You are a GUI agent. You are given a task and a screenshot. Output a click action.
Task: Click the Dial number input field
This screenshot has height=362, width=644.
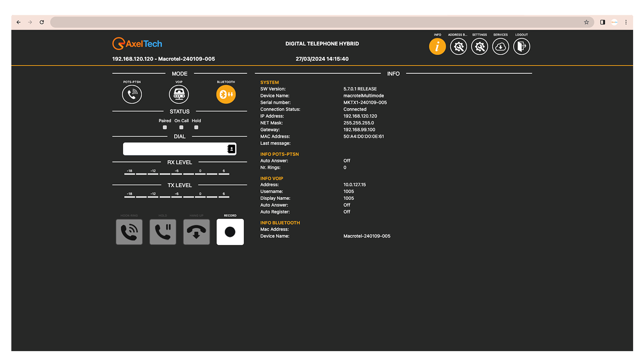tap(174, 149)
